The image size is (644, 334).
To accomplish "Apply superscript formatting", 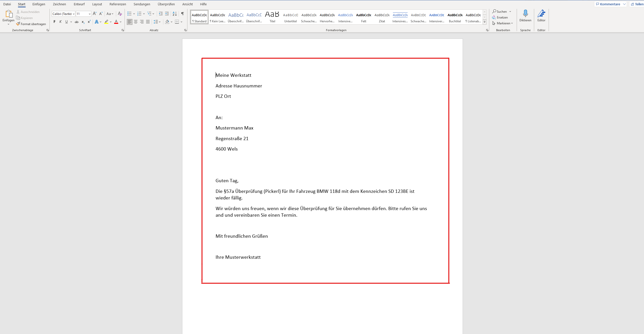I will point(89,22).
